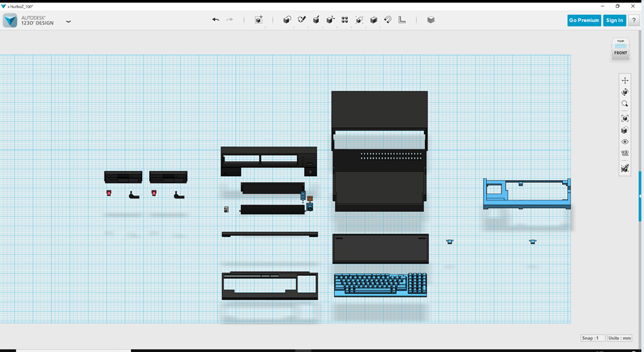Click the Snap magnet tool

[388, 20]
